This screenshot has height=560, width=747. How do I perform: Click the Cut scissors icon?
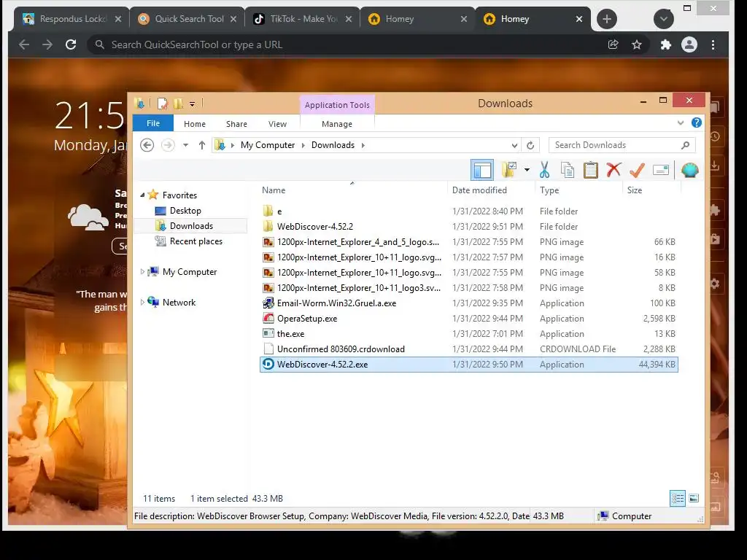(x=544, y=169)
